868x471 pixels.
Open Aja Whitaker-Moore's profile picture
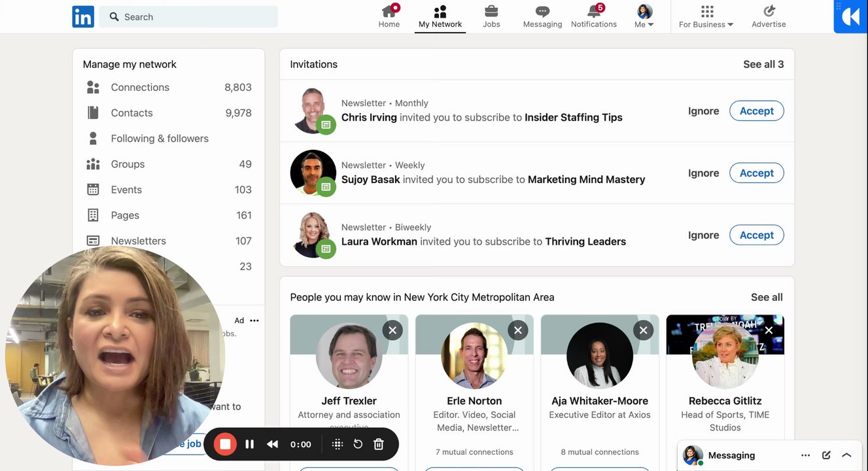(x=600, y=356)
